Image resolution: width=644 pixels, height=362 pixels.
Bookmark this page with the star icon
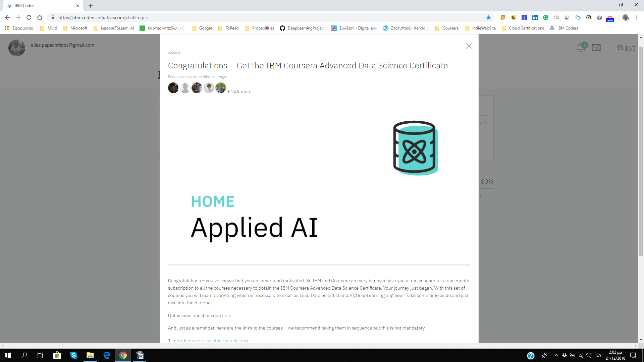[x=489, y=17]
